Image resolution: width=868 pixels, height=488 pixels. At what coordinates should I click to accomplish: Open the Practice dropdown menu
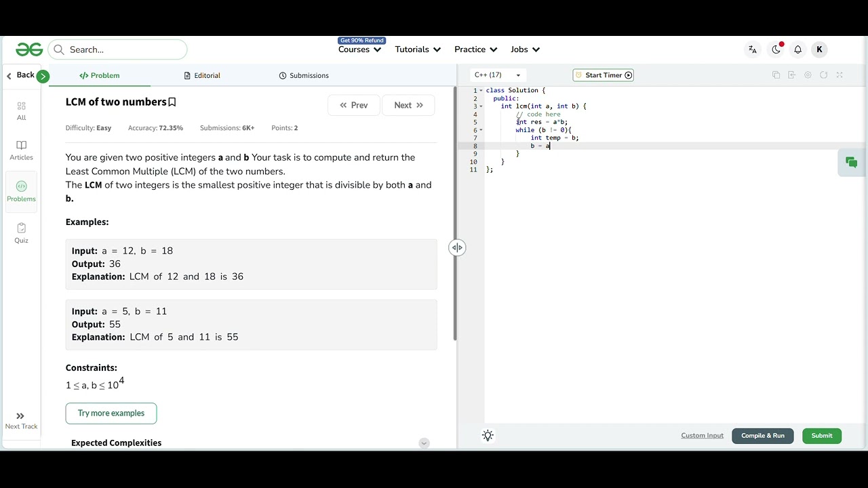click(x=476, y=49)
